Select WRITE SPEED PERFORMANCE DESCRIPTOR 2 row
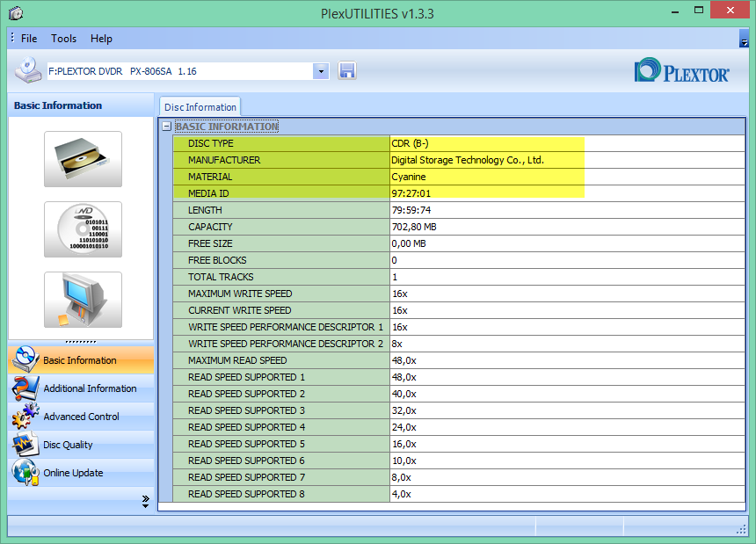Viewport: 756px width, 544px height. (281, 344)
